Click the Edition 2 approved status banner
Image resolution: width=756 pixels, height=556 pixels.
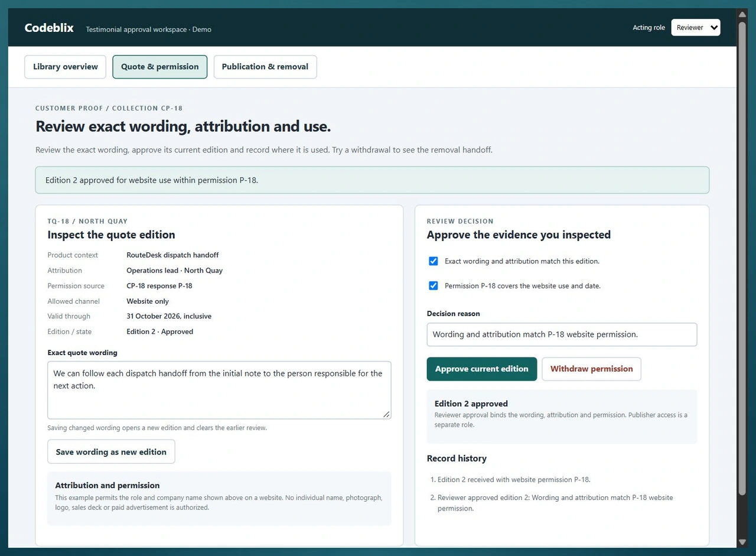click(x=372, y=180)
